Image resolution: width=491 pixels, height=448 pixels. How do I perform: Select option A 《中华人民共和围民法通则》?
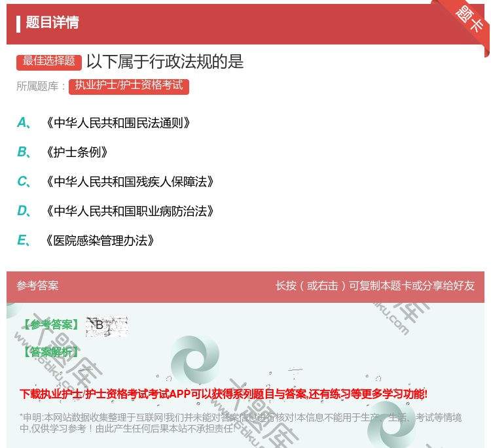103,123
